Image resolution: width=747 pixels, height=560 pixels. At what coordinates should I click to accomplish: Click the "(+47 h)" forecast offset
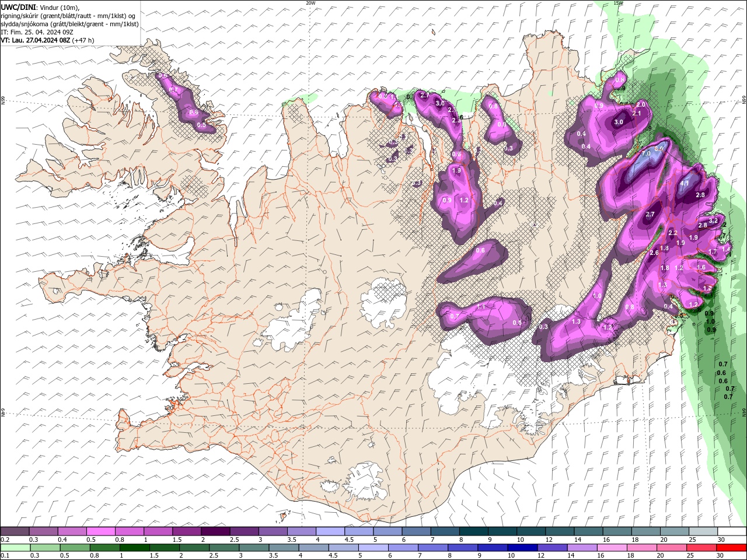[83, 40]
